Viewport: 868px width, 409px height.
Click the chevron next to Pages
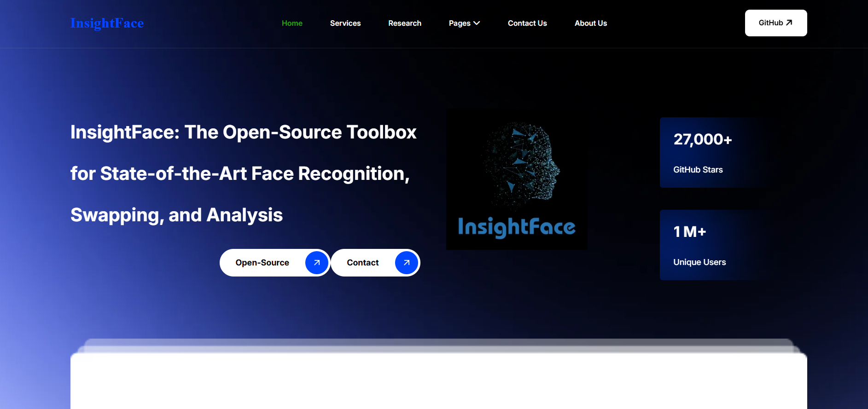pos(477,23)
